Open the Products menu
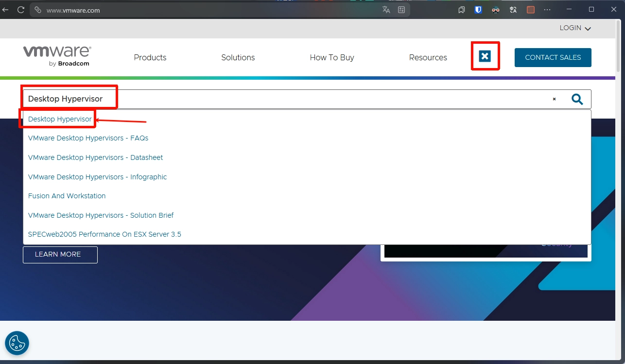 click(150, 57)
